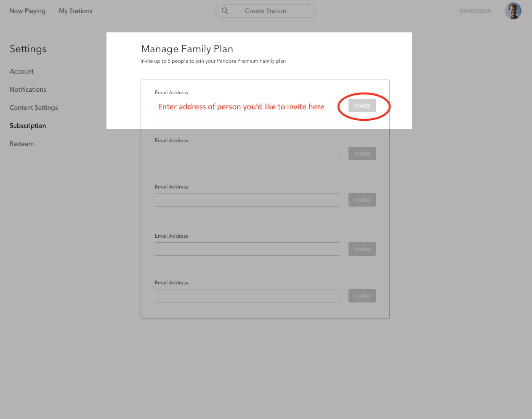This screenshot has height=419, width=532.
Task: Go to Now Playing
Action: (x=27, y=11)
